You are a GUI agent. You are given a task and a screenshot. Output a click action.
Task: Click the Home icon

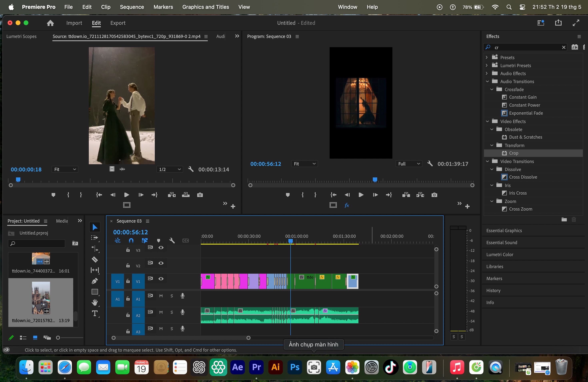point(50,23)
